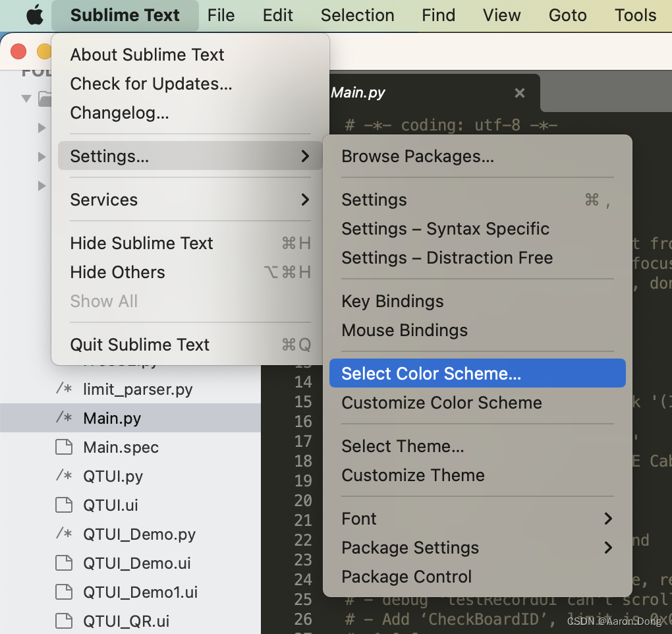Screen dimensions: 672x634
Task: Click the coding utf-8 comment line
Action: [451, 125]
